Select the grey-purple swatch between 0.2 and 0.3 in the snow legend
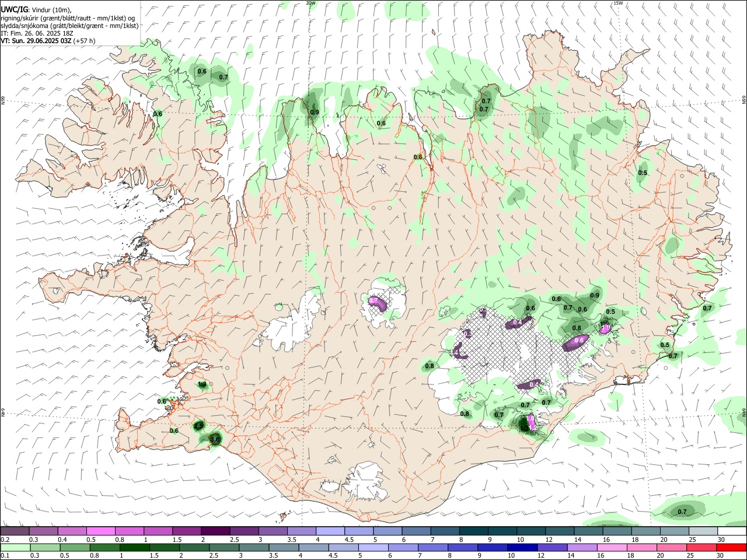This screenshot has height=560, width=747. 15,531
